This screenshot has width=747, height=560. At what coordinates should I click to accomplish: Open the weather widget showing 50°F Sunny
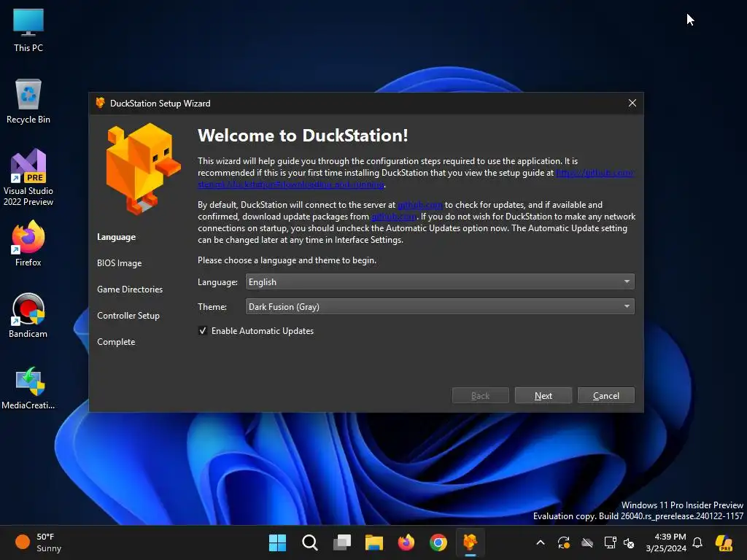click(x=38, y=542)
